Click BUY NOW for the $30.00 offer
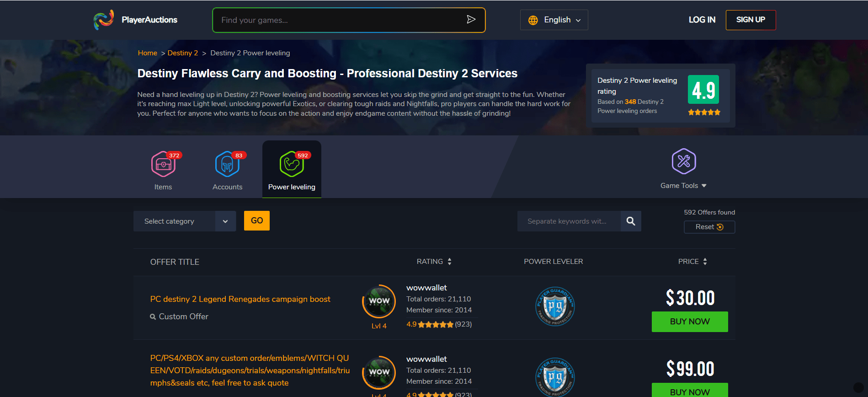868x397 pixels. coord(689,322)
